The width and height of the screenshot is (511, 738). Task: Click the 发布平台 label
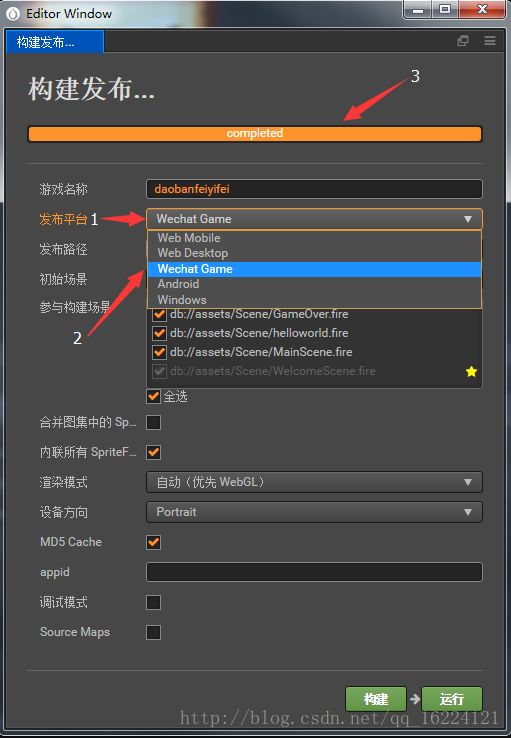64,219
